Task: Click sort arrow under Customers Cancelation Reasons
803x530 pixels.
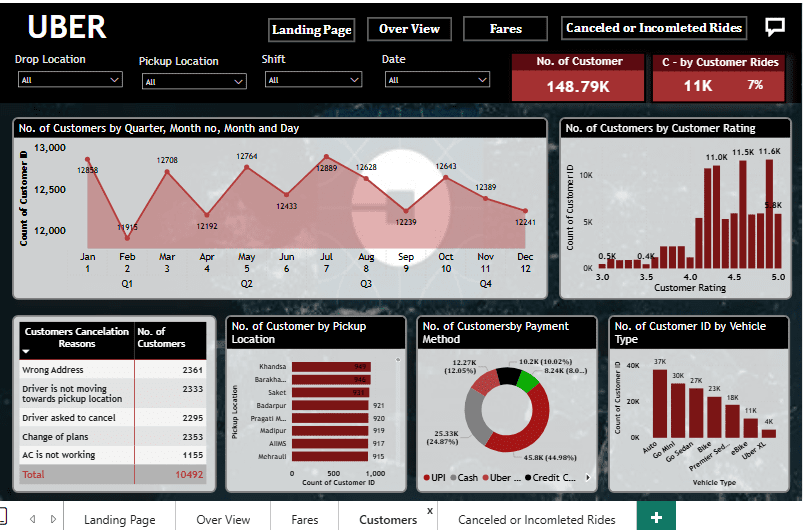Action: click(26, 352)
